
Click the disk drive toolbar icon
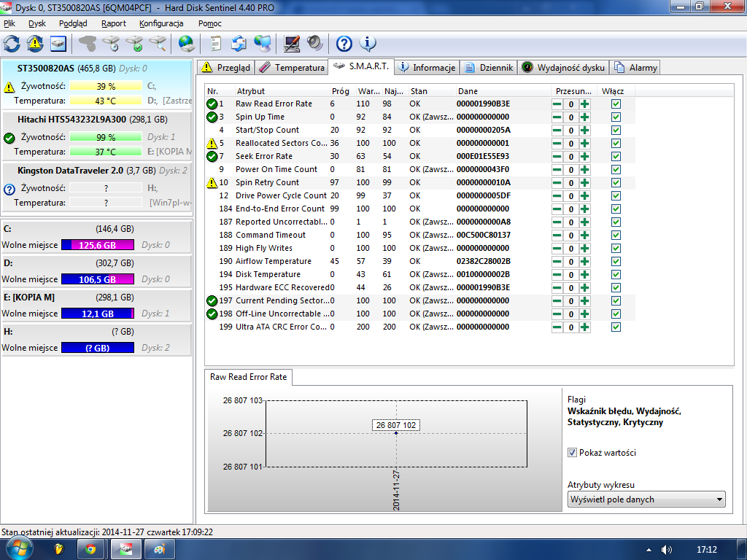point(58,44)
